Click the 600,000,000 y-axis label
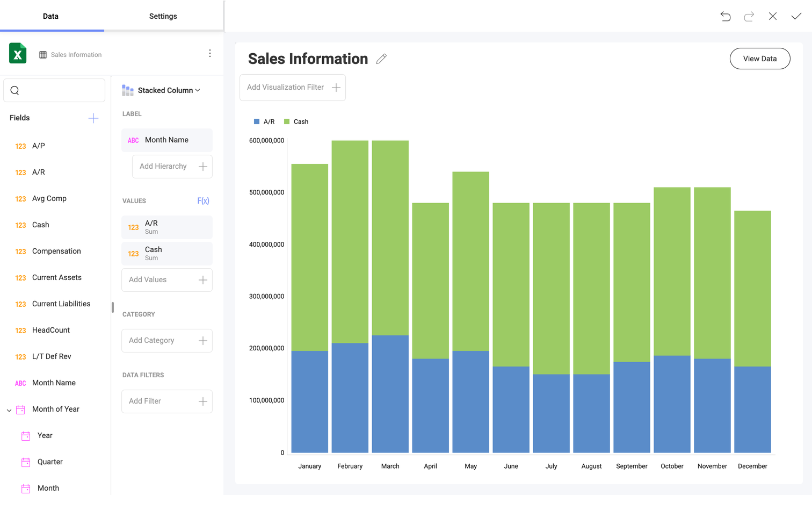The image size is (812, 517). (266, 141)
